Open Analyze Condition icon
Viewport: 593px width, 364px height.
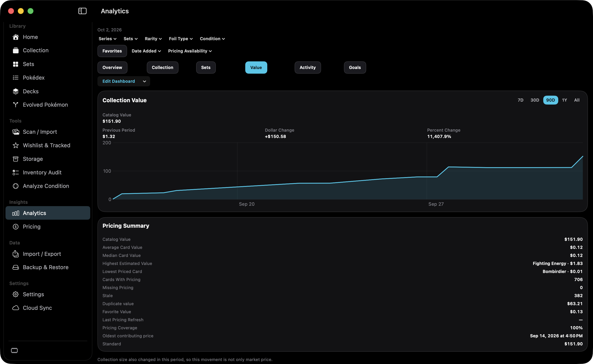[16, 186]
